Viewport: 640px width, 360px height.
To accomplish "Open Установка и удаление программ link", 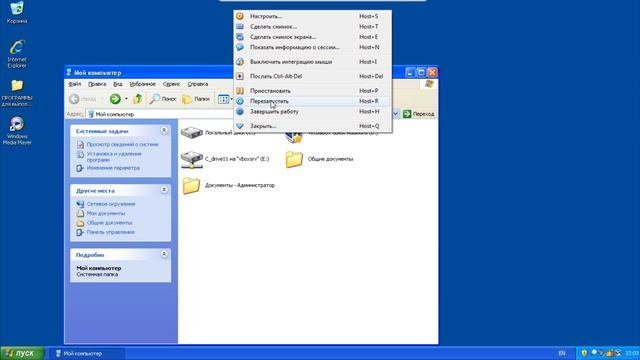I will point(114,157).
